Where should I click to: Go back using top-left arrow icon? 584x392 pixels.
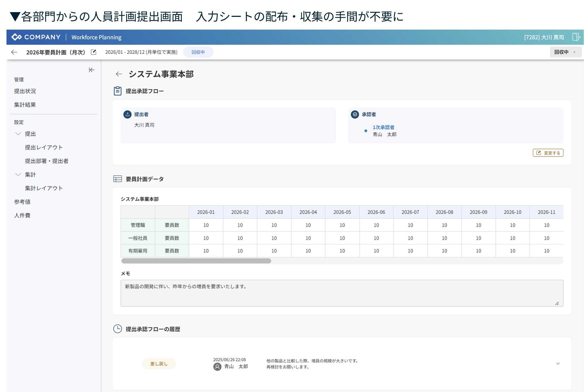point(14,52)
